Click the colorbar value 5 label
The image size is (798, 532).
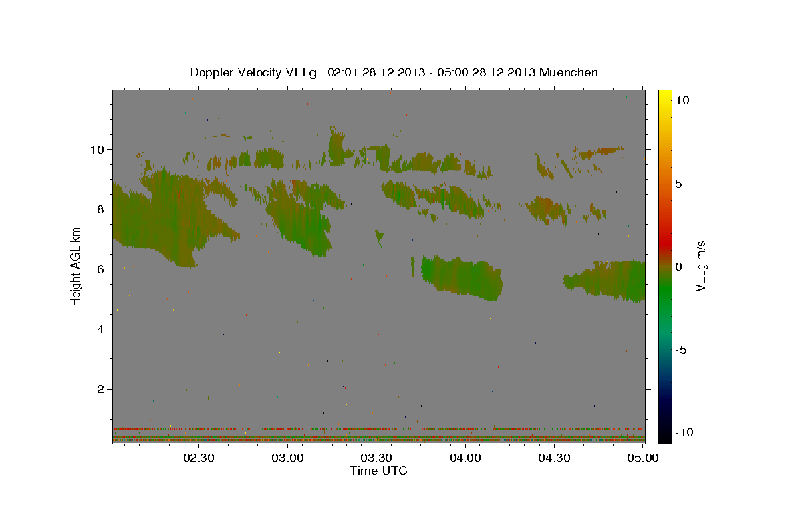678,183
